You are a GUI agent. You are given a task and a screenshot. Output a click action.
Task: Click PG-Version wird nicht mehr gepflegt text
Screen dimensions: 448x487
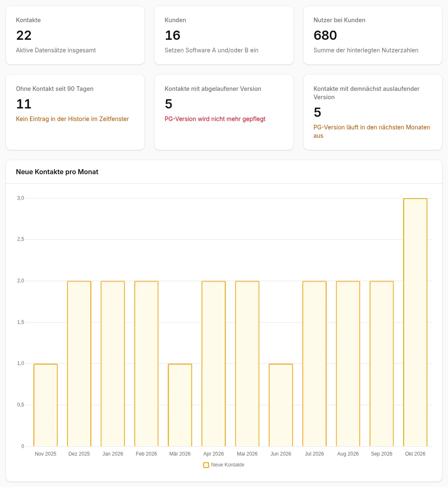point(215,119)
